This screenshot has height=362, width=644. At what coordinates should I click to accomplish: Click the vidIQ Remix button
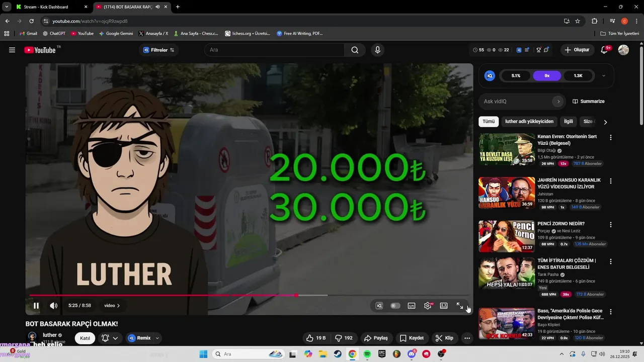(x=139, y=338)
